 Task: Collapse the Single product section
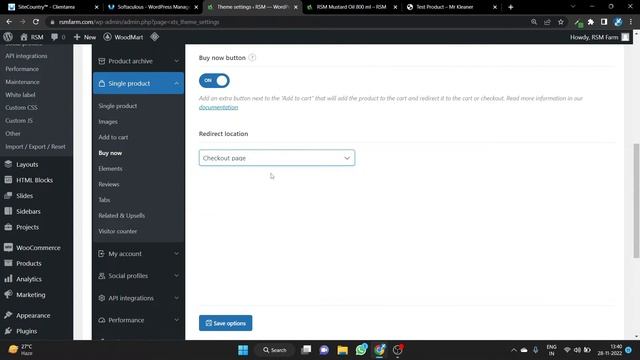[x=138, y=83]
